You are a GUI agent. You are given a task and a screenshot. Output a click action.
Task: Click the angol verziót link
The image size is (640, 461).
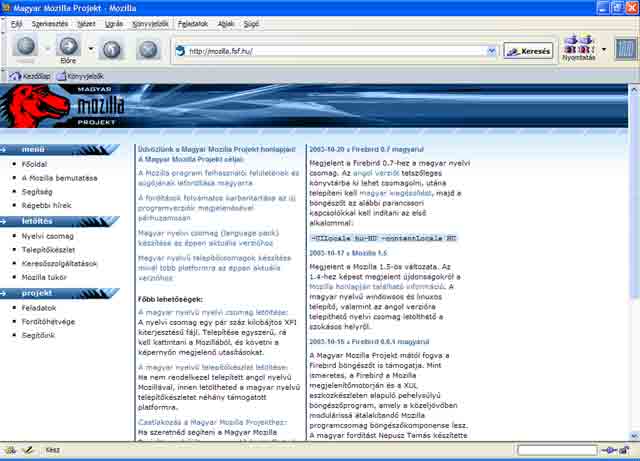[x=376, y=173]
